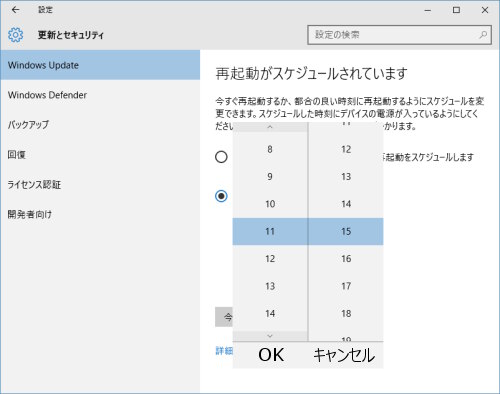The height and width of the screenshot is (394, 500).
Task: Click the back arrow in title bar
Action: tap(15, 10)
